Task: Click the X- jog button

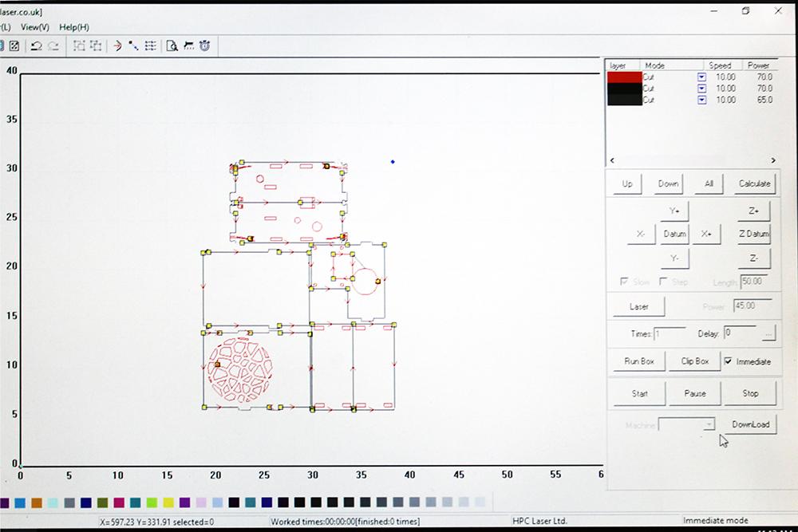Action: (641, 234)
